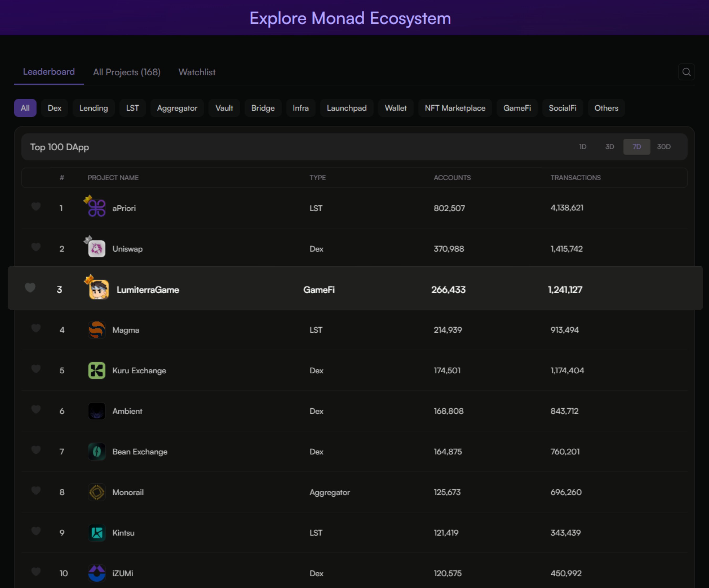Open the All Projects (168) tab
This screenshot has height=588, width=709.
click(x=127, y=72)
